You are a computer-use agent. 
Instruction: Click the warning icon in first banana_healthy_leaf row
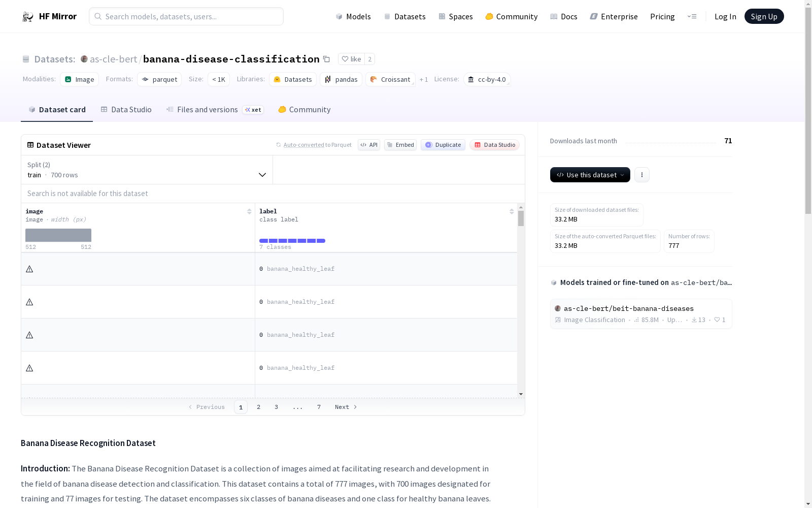pos(29,269)
